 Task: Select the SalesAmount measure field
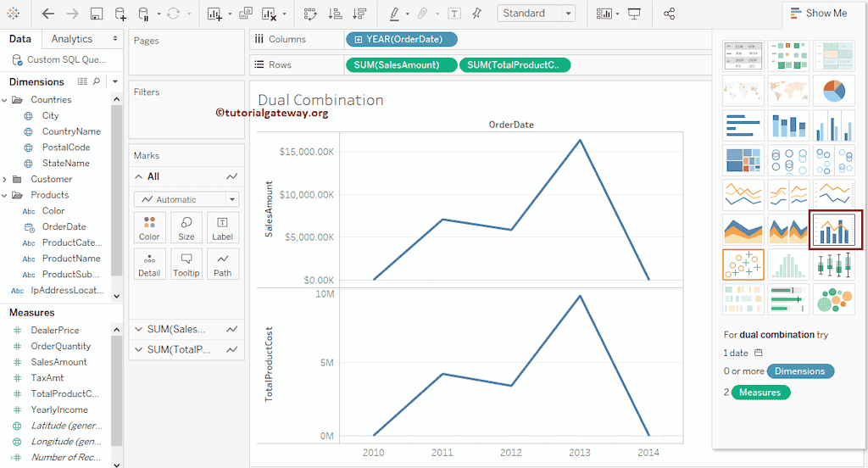click(58, 362)
